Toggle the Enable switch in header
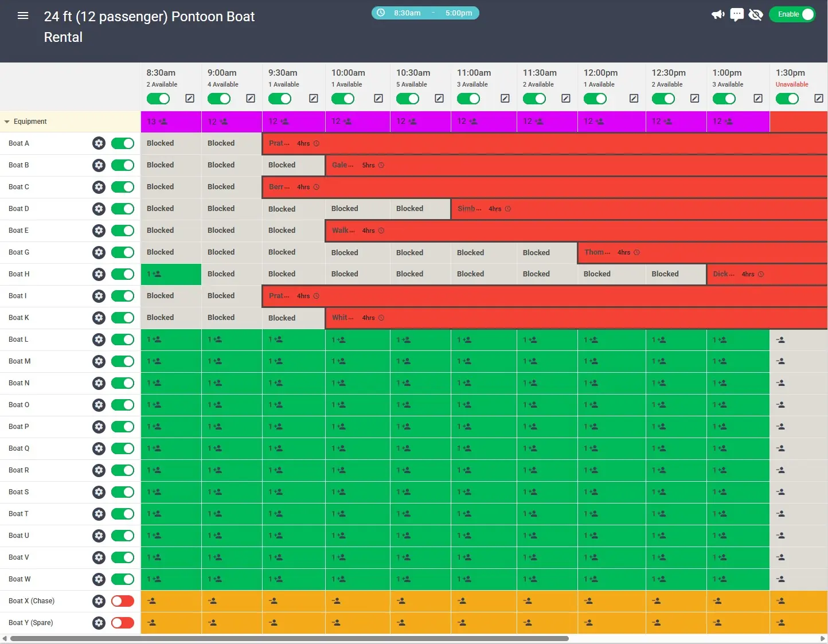This screenshot has height=644, width=828. click(x=792, y=14)
